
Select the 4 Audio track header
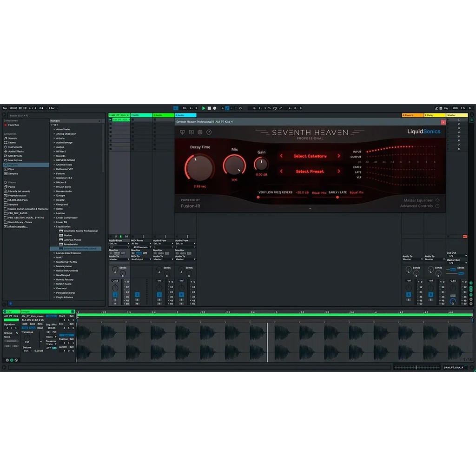pos(185,115)
